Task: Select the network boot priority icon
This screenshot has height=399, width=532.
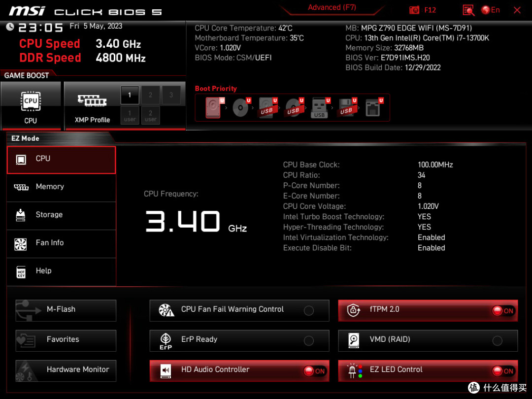Action: click(374, 107)
